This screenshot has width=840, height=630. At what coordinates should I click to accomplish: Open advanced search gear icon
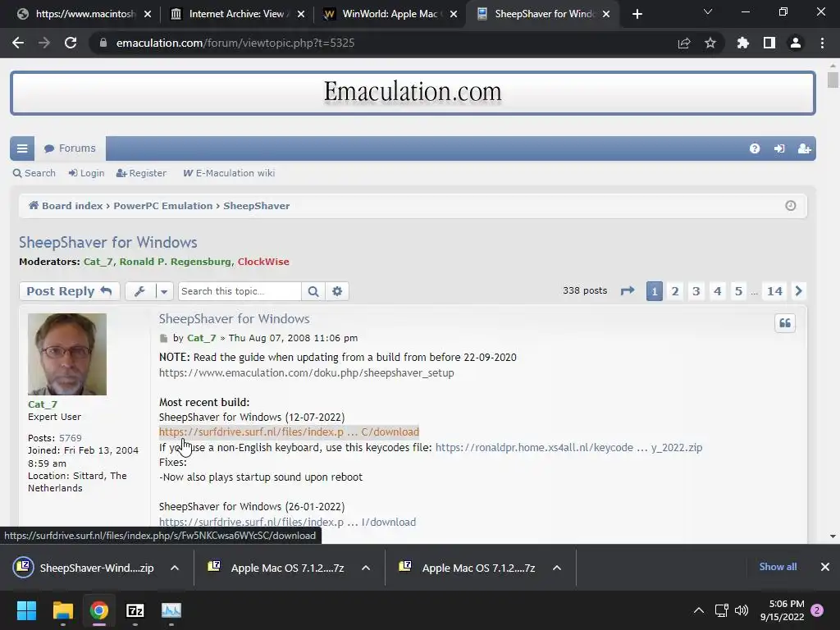coord(337,291)
